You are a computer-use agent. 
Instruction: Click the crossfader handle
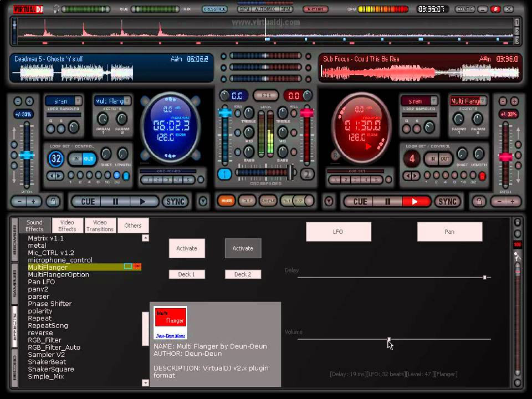coord(290,172)
